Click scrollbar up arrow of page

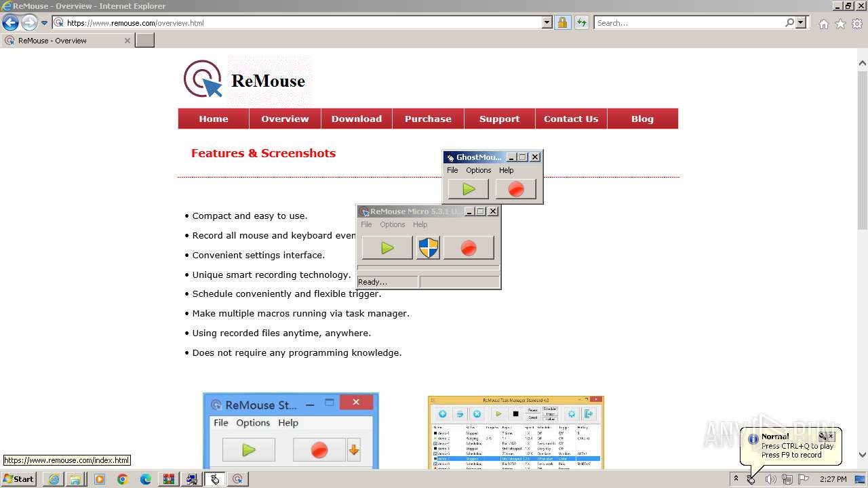click(863, 63)
